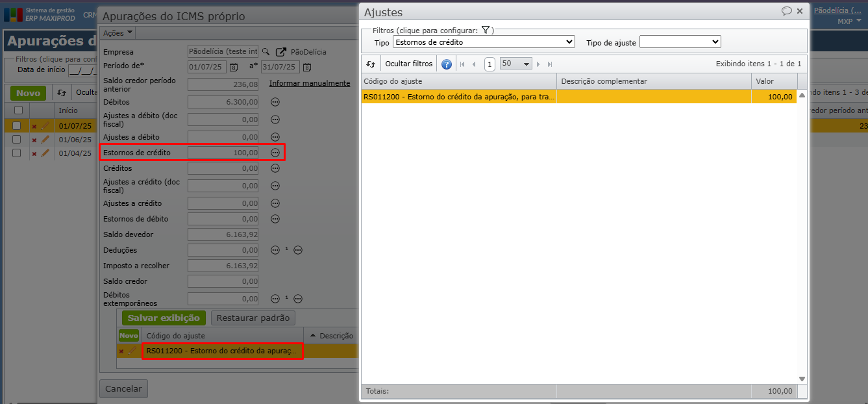Open second ellipsis for Débitos extemporâneos
The width and height of the screenshot is (868, 404).
(298, 299)
